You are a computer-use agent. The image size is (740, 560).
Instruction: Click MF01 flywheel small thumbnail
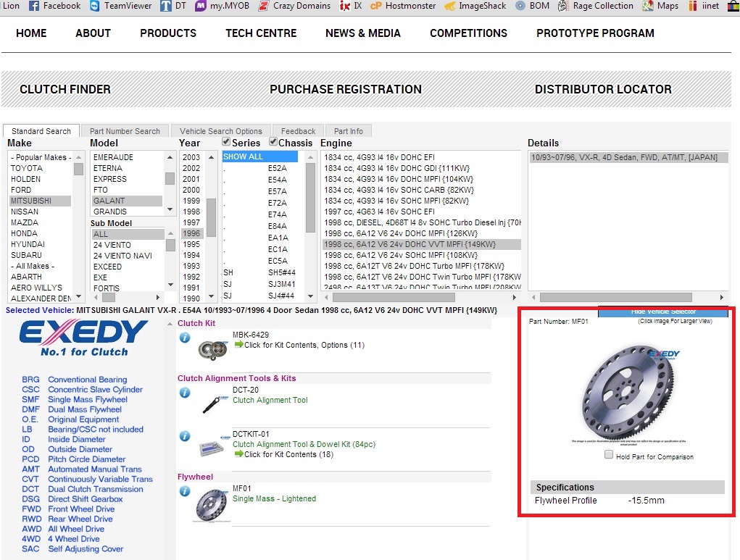pyautogui.click(x=212, y=506)
